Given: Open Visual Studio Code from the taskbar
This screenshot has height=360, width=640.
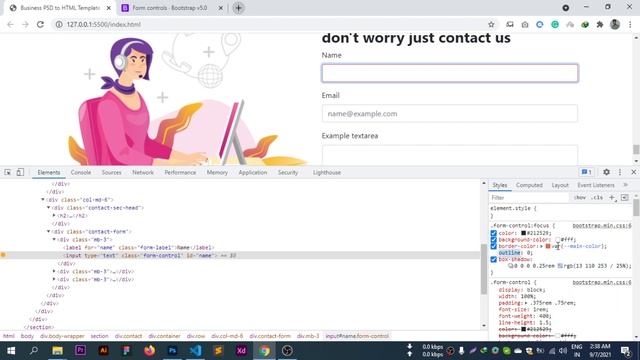Looking at the screenshot, I should coord(196,351).
